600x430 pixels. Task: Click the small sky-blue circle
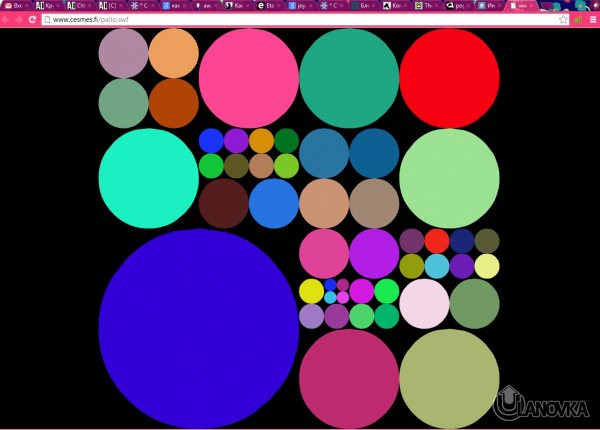437,266
